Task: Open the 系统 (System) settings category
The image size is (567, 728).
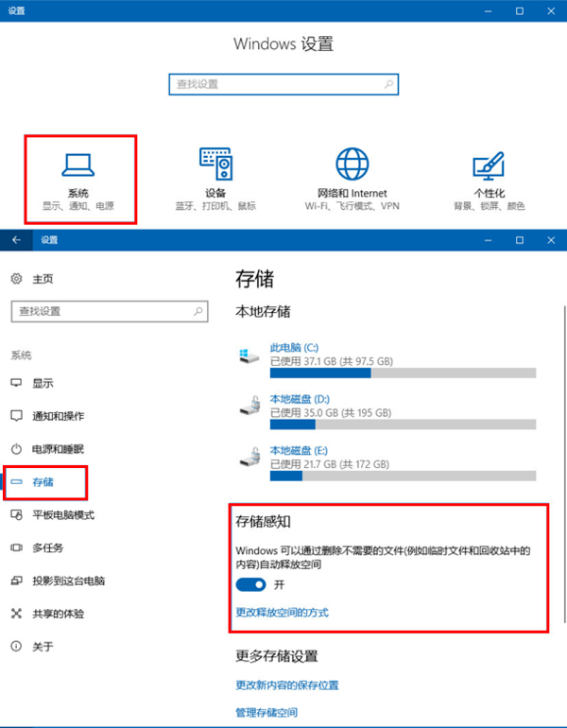Action: coord(81,180)
